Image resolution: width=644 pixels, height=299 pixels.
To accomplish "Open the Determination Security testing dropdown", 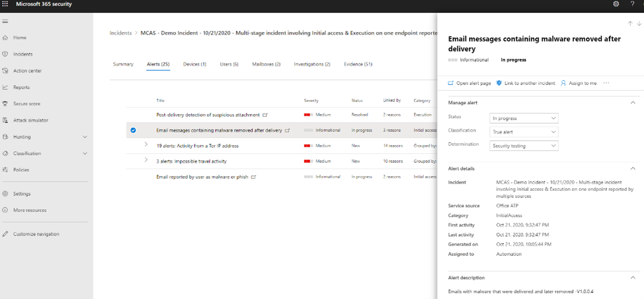I will [524, 145].
